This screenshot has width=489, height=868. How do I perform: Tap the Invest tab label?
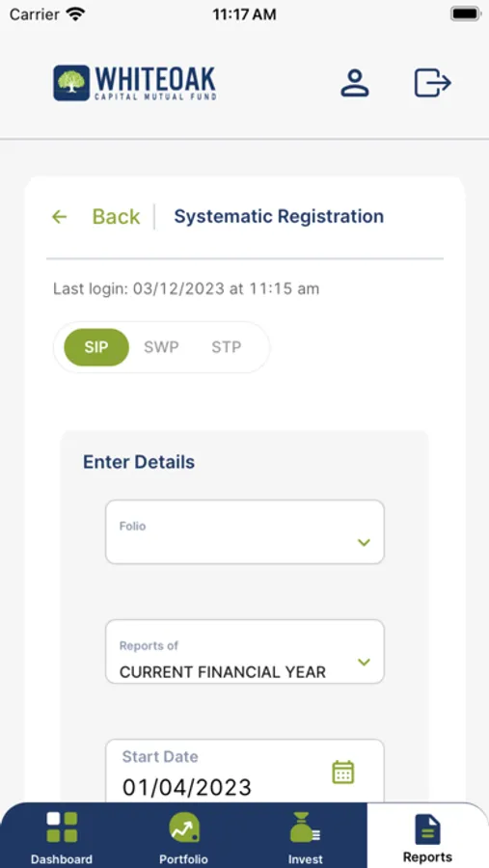point(305,859)
